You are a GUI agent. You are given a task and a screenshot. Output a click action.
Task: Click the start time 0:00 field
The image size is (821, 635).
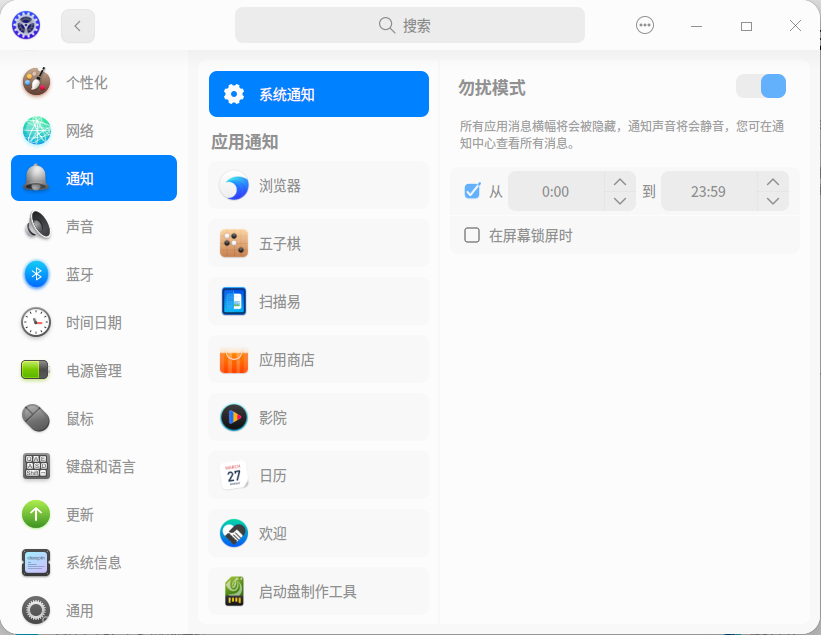[x=556, y=192]
